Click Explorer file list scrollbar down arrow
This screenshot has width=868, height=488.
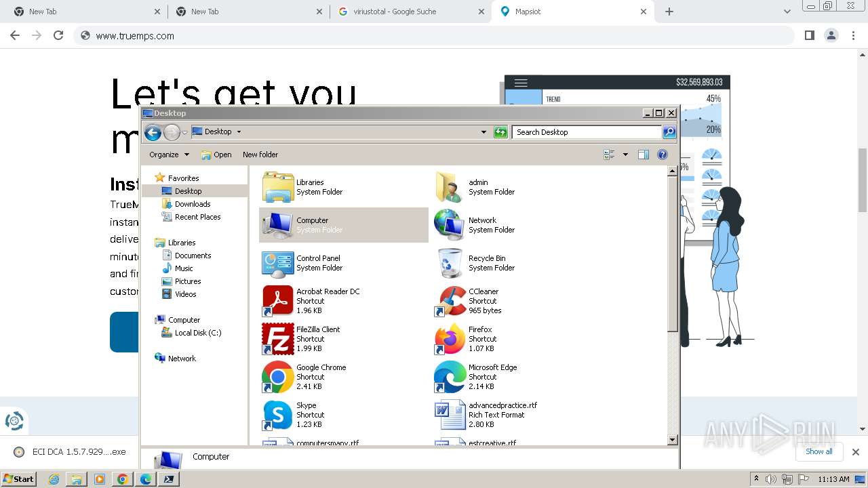click(x=673, y=440)
